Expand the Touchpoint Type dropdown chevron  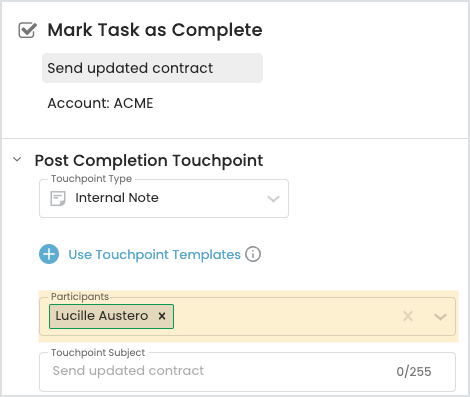tap(273, 199)
